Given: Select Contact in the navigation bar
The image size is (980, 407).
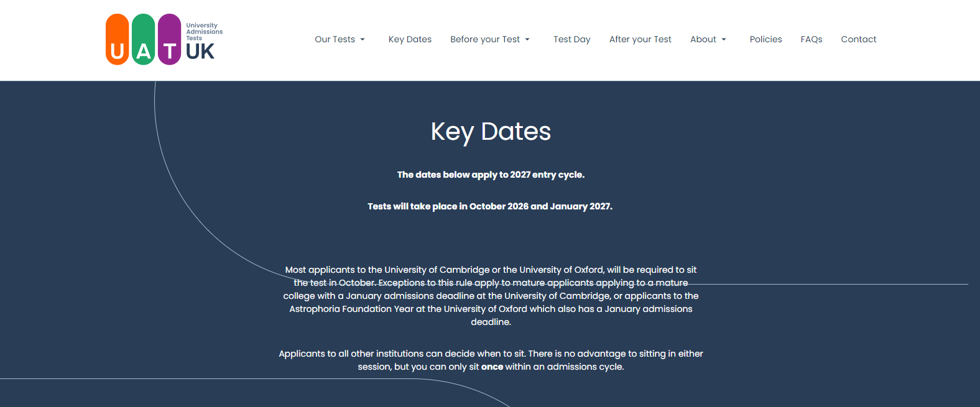Looking at the screenshot, I should click(x=859, y=39).
